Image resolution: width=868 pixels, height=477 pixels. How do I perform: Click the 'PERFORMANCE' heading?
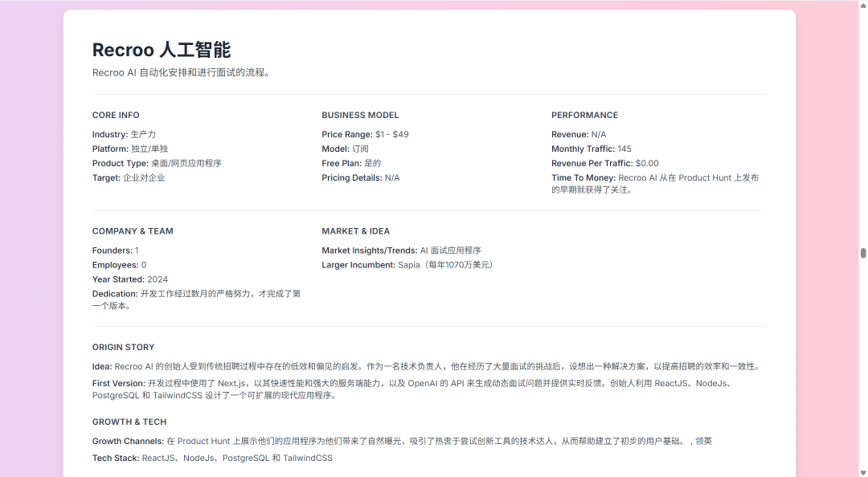pos(584,115)
